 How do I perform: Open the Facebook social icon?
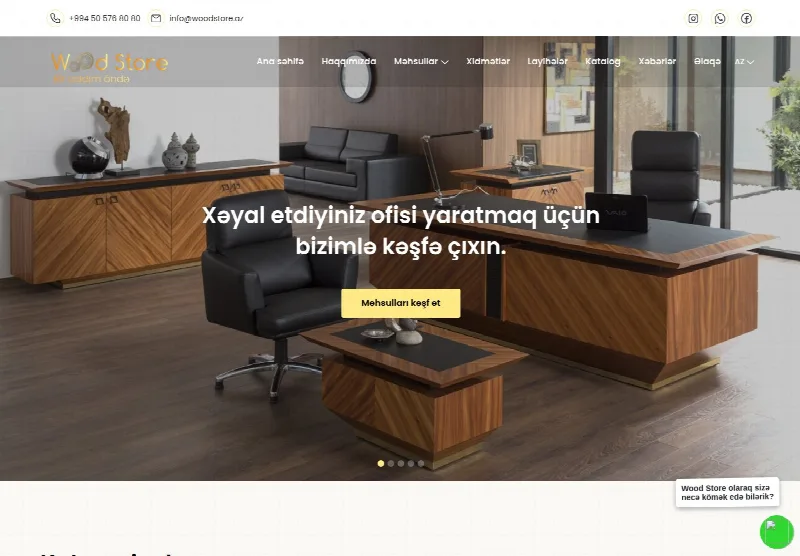pos(746,18)
